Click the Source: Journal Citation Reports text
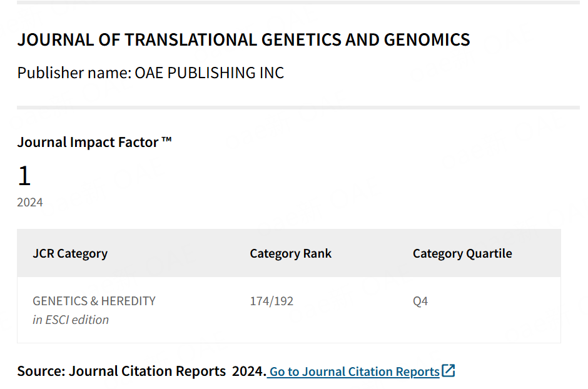Image resolution: width=588 pixels, height=389 pixels. (x=121, y=371)
